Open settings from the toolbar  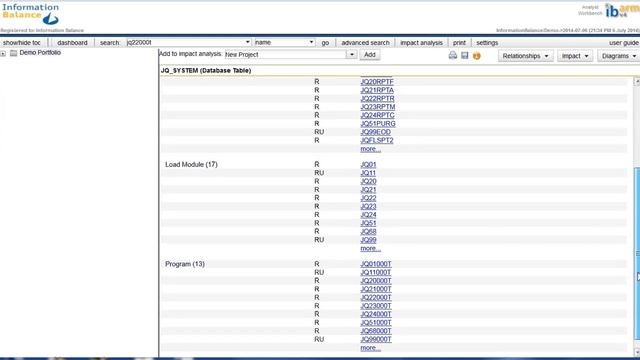pos(487,42)
